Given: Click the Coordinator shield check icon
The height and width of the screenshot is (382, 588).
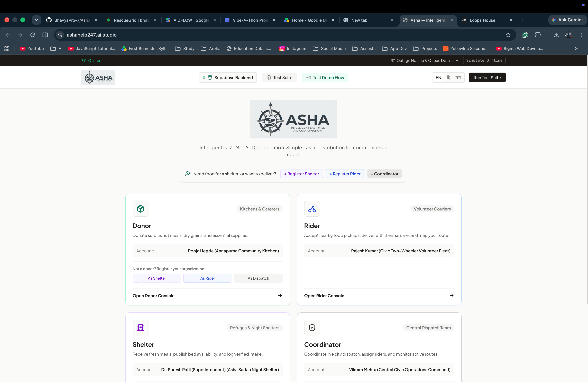Looking at the screenshot, I should (x=312, y=327).
